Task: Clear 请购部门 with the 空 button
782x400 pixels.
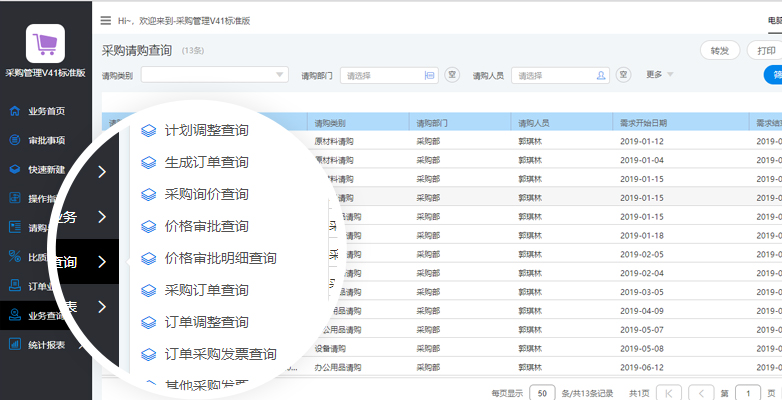Action: coord(452,75)
